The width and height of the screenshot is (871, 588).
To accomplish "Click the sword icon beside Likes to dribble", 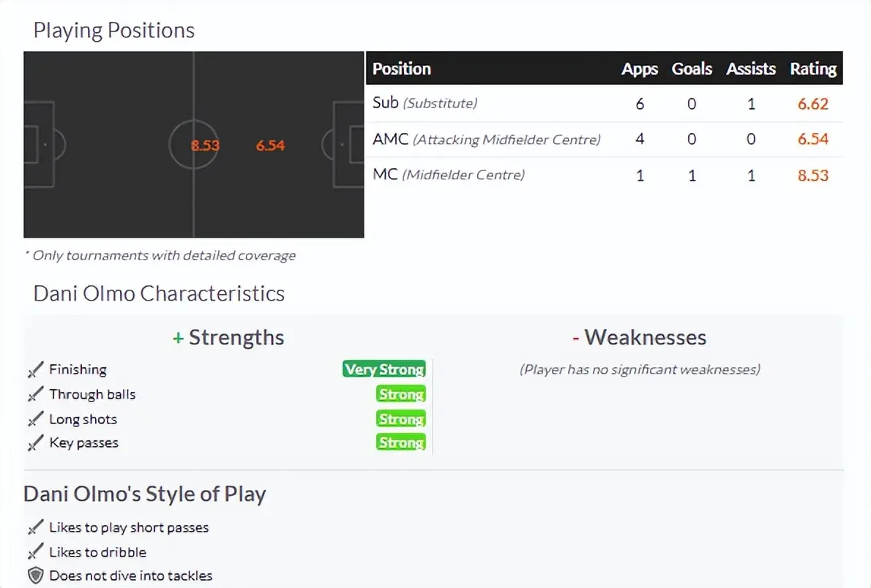I will [x=35, y=553].
